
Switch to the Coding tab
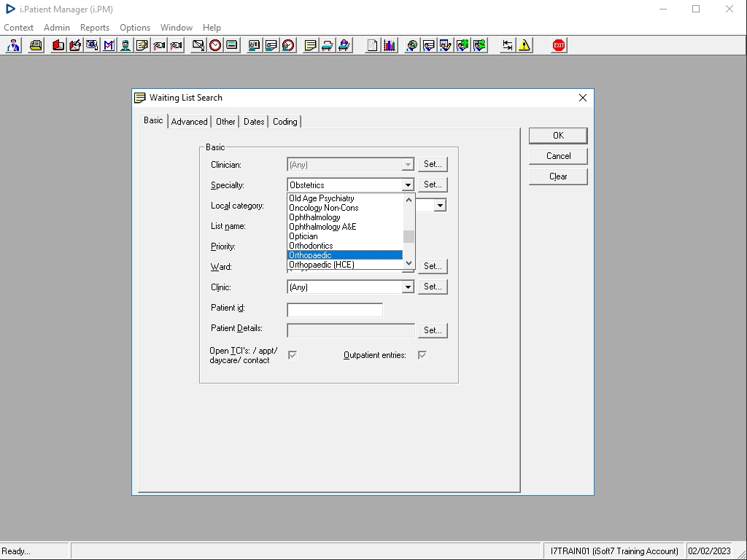[x=285, y=122]
